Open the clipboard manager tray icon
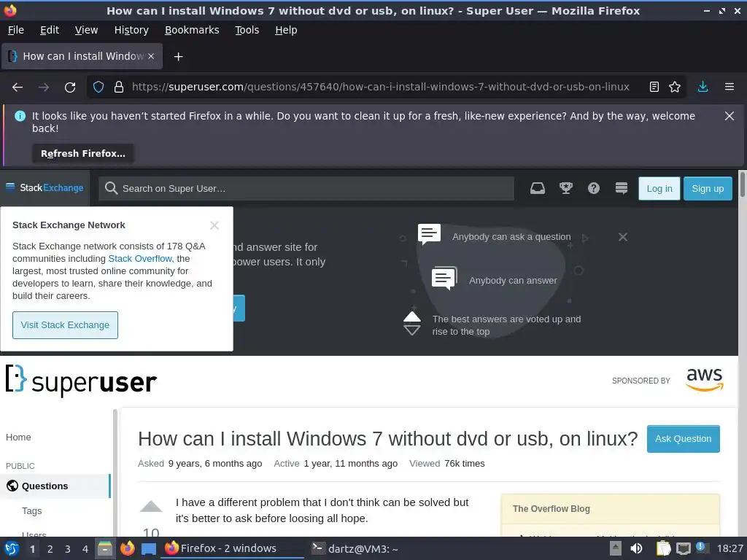The image size is (747, 560). [664, 548]
